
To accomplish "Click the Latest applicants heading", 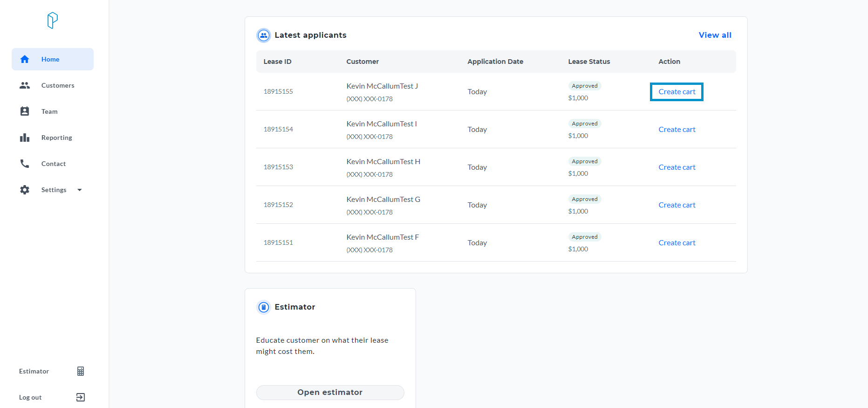I will point(311,35).
